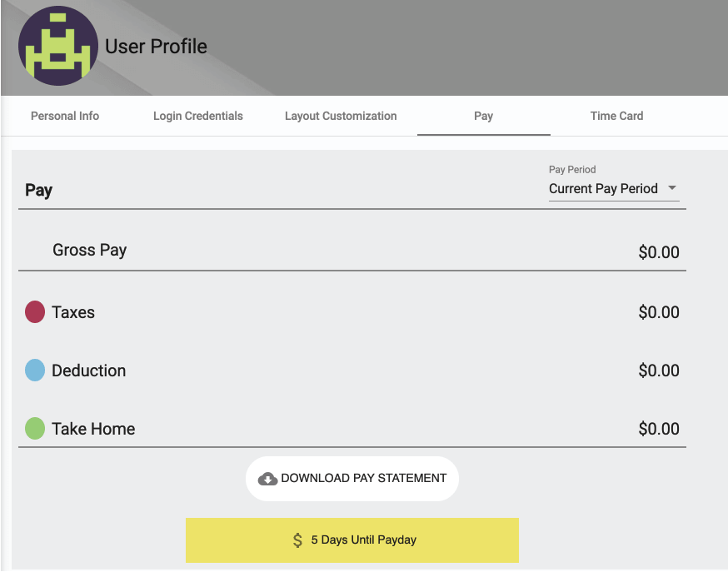Open the Time Card tab
This screenshot has width=728, height=572.
[616, 116]
